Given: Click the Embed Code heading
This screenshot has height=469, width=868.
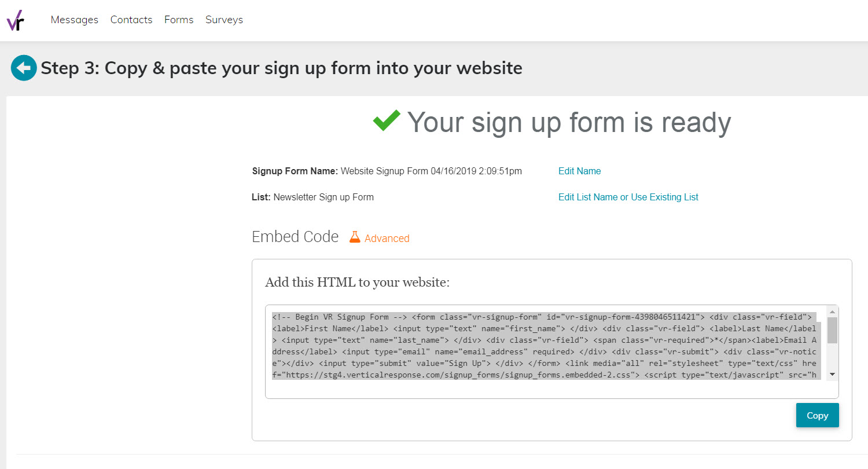Looking at the screenshot, I should [x=295, y=237].
